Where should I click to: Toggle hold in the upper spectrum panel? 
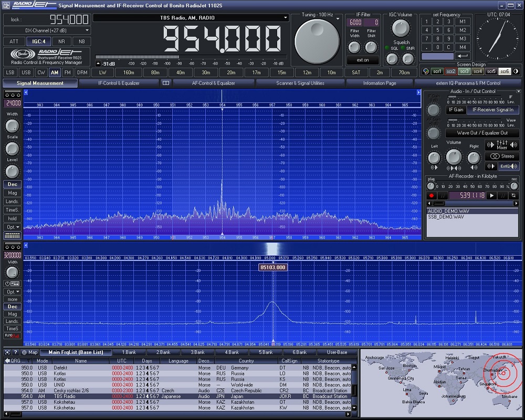pyautogui.click(x=13, y=219)
